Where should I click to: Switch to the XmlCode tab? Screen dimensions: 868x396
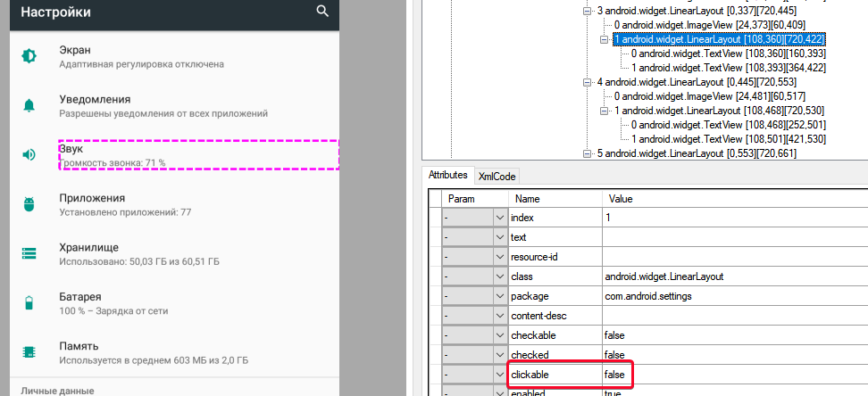point(497,177)
